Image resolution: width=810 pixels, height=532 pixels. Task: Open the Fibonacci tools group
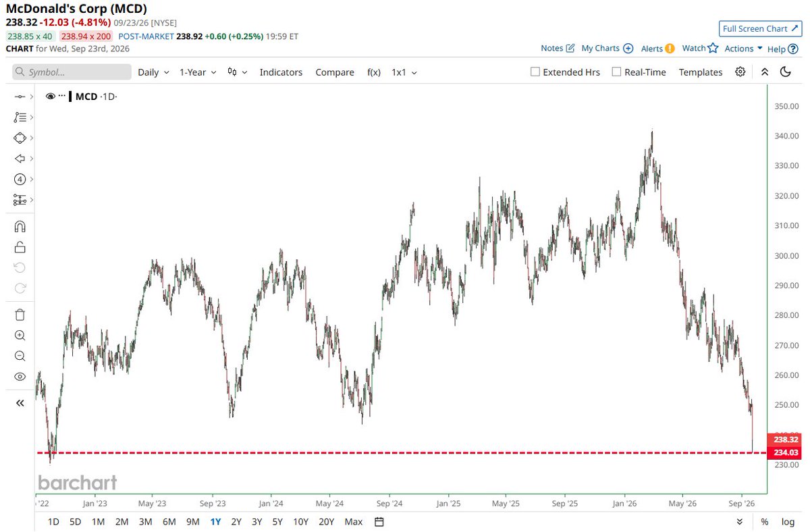(x=20, y=117)
